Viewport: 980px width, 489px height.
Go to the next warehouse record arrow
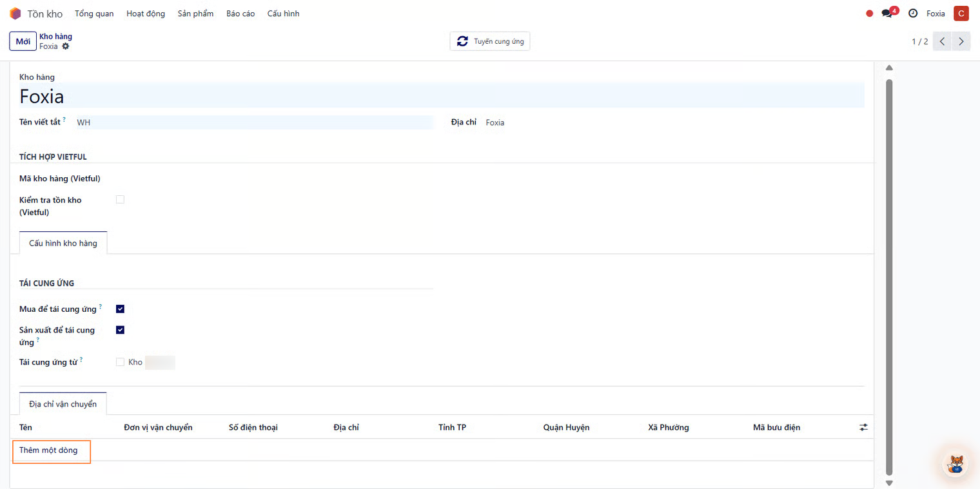pyautogui.click(x=961, y=41)
